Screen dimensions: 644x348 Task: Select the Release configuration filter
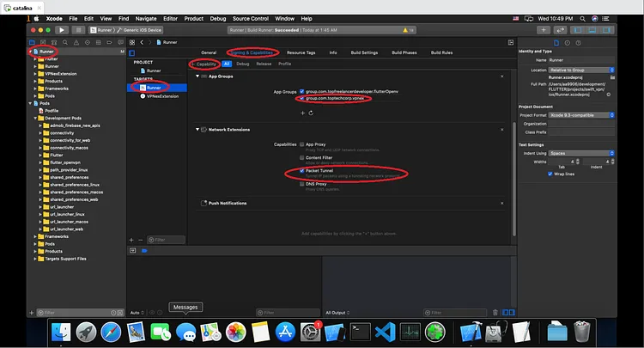(264, 64)
